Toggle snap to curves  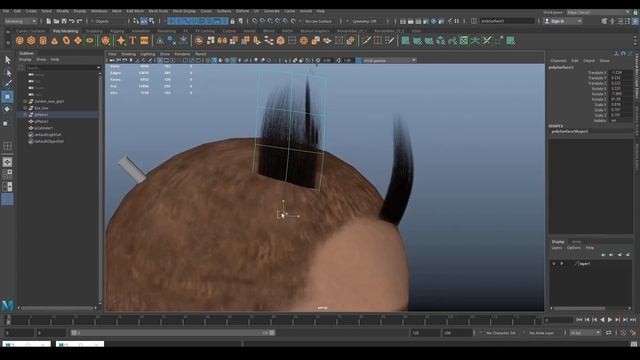point(263,21)
